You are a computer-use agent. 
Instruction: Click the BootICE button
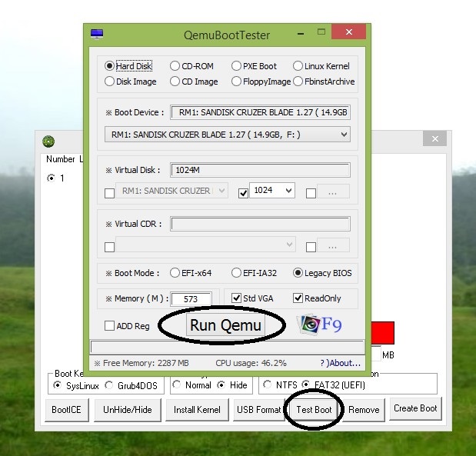tap(66, 410)
